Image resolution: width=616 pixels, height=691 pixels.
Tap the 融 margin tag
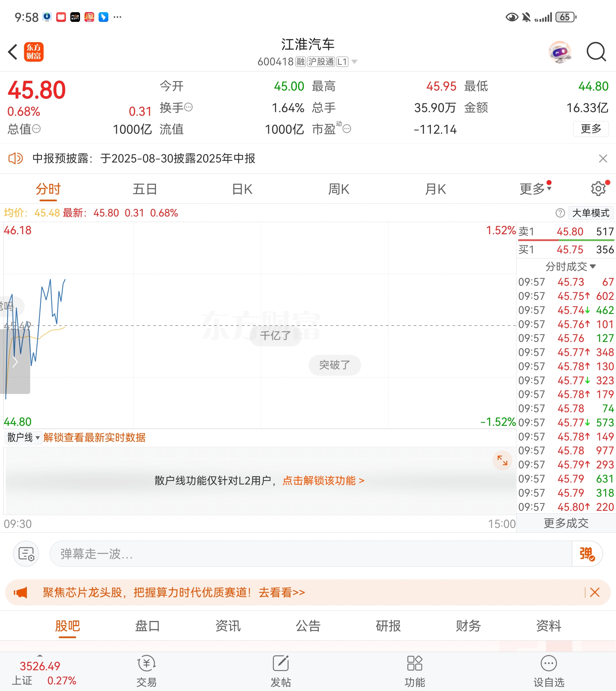pyautogui.click(x=301, y=61)
